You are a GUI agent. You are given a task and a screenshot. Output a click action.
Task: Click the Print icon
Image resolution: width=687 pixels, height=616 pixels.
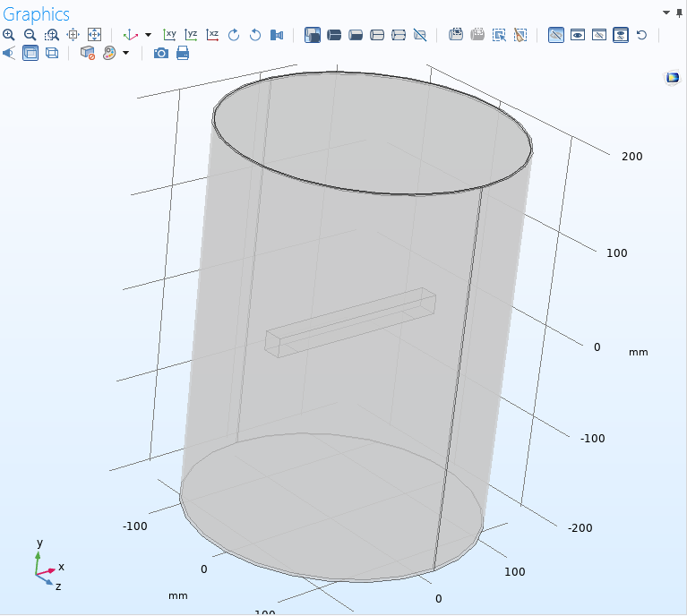[182, 53]
